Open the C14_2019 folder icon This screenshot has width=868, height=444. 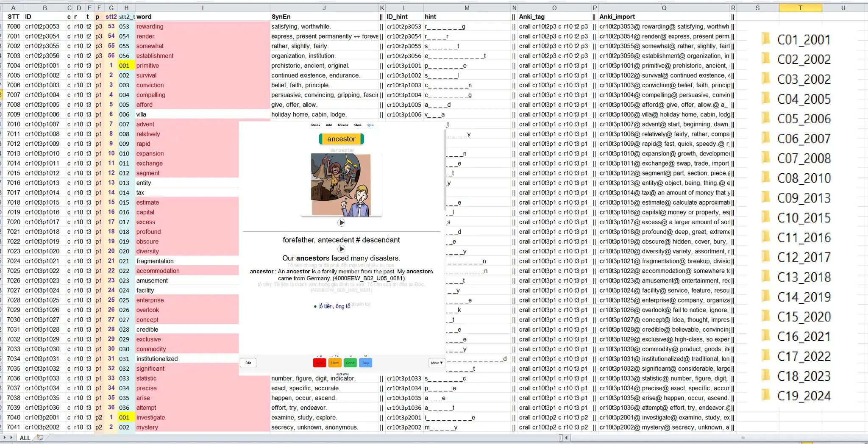tap(765, 297)
